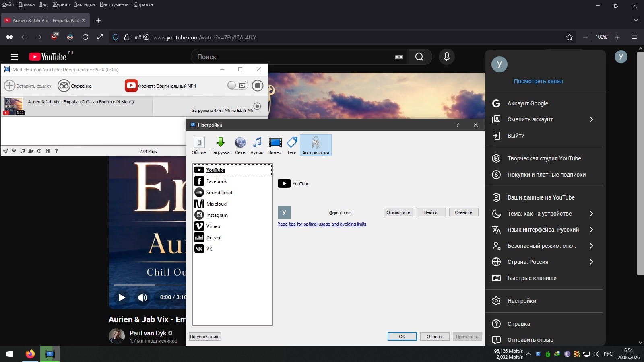This screenshot has height=362, width=644.
Task: Select VK in the services list
Action: [232, 249]
